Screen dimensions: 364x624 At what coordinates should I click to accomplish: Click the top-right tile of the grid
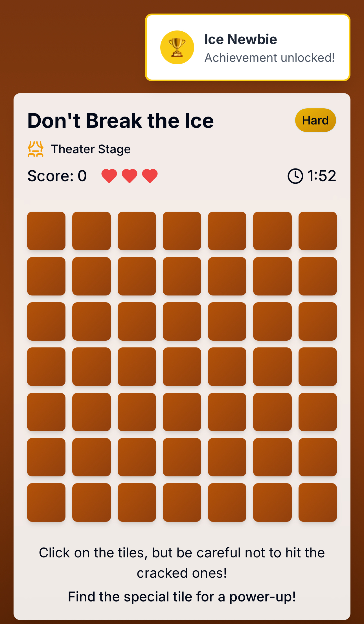(x=318, y=231)
